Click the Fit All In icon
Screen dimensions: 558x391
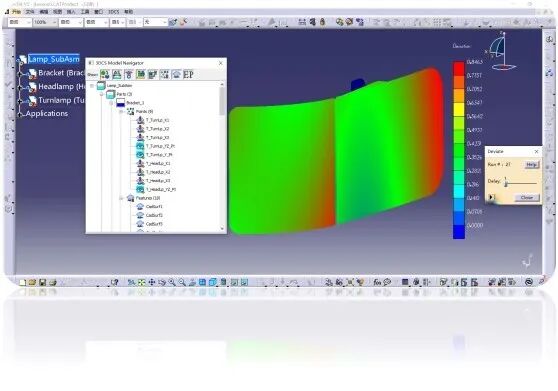[x=142, y=282]
